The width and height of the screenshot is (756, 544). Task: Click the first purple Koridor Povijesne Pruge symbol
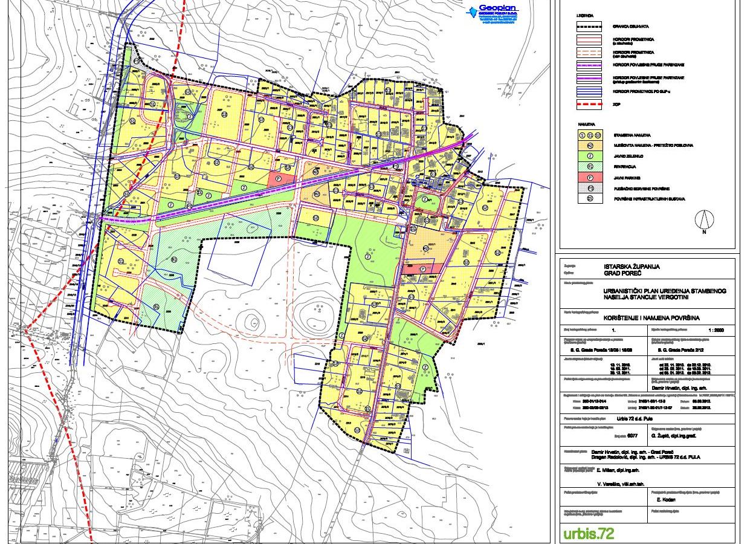coord(590,65)
